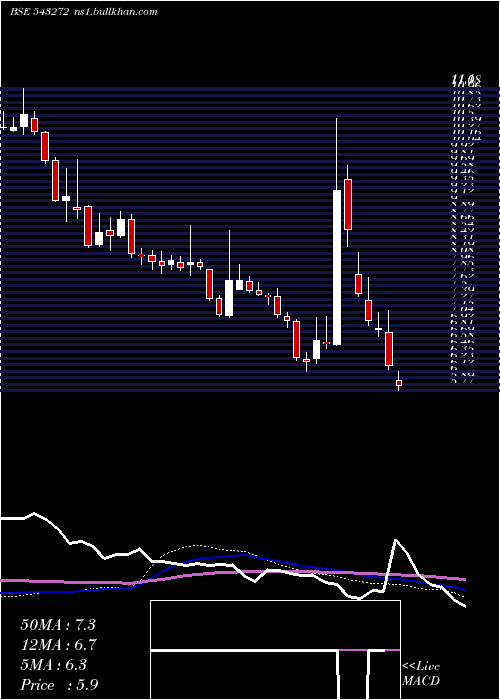
Task: Click the MACD label
Action: [421, 682]
